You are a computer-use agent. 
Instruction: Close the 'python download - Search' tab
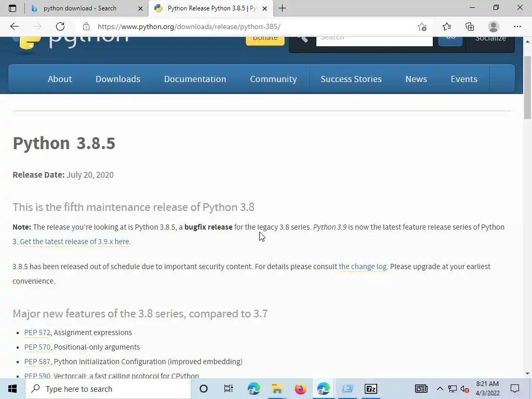(140, 8)
